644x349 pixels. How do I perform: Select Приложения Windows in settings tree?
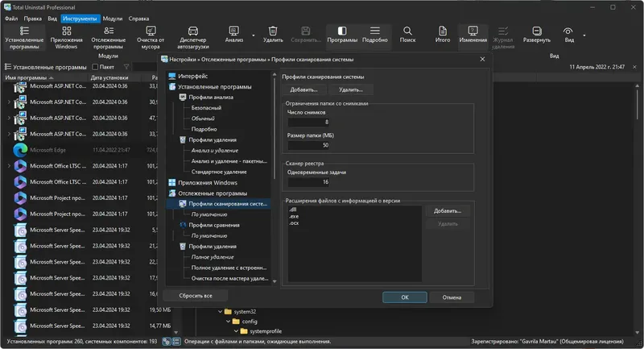click(x=208, y=182)
